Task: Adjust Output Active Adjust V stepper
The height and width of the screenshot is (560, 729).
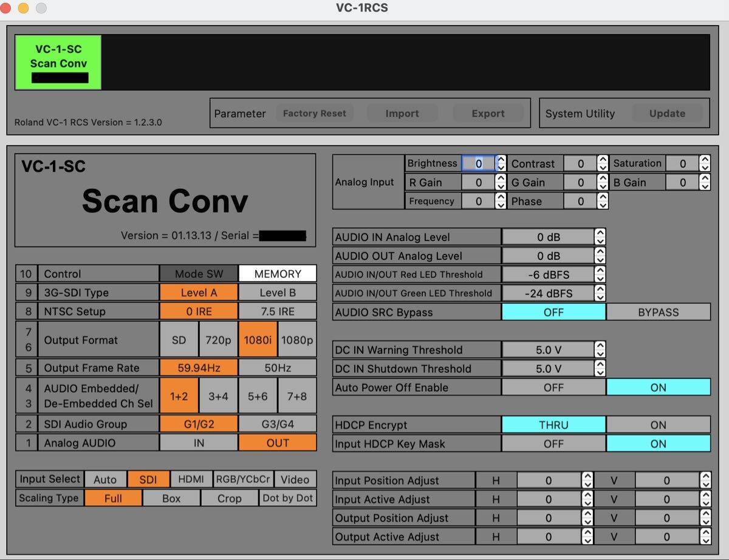Action: click(705, 537)
